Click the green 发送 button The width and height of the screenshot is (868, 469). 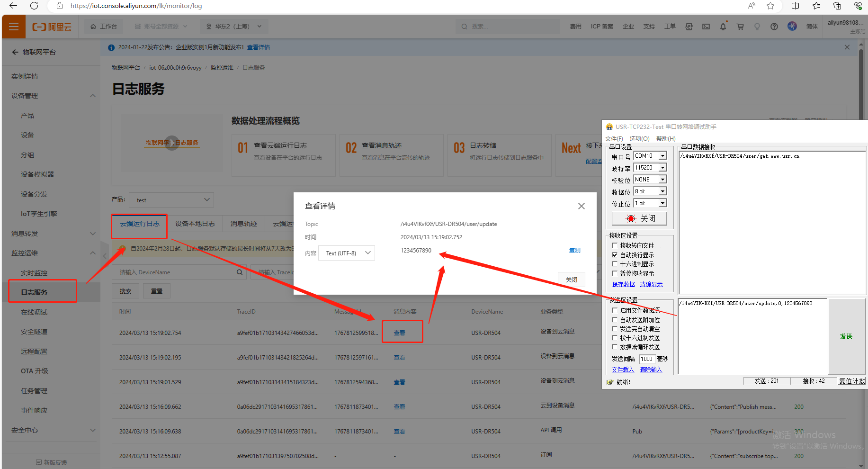click(x=846, y=336)
